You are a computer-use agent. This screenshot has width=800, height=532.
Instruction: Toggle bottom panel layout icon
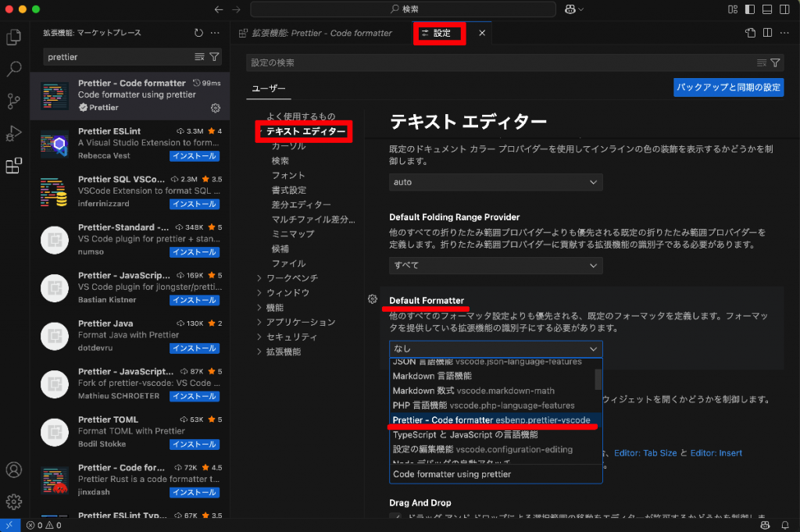pos(767,9)
